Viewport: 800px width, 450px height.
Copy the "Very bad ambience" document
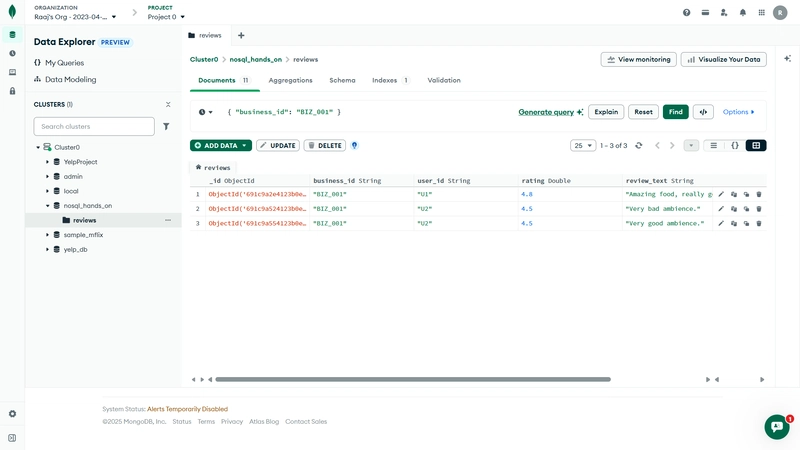click(x=734, y=209)
